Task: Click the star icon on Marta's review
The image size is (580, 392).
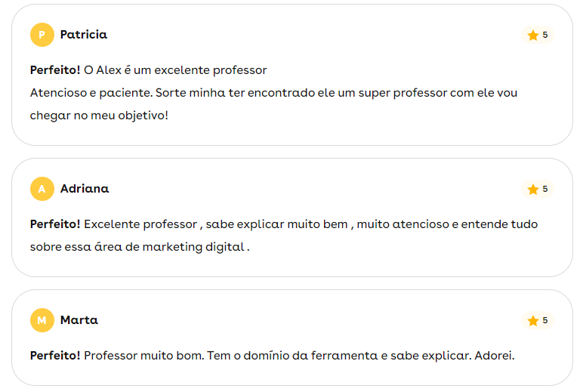Action: (x=533, y=321)
